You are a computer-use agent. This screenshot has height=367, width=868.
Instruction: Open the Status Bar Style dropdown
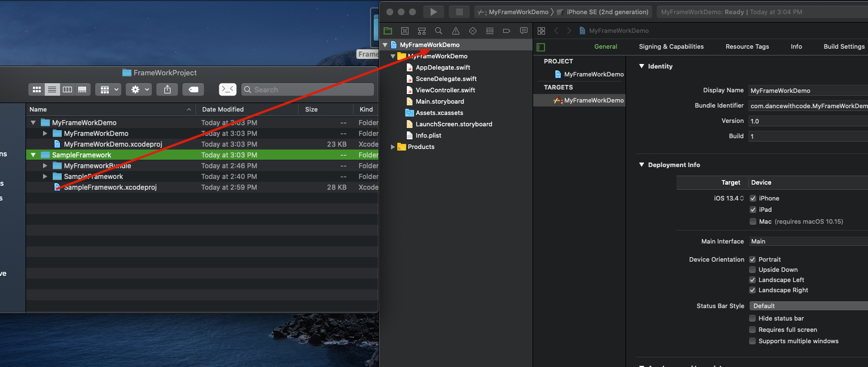click(809, 306)
